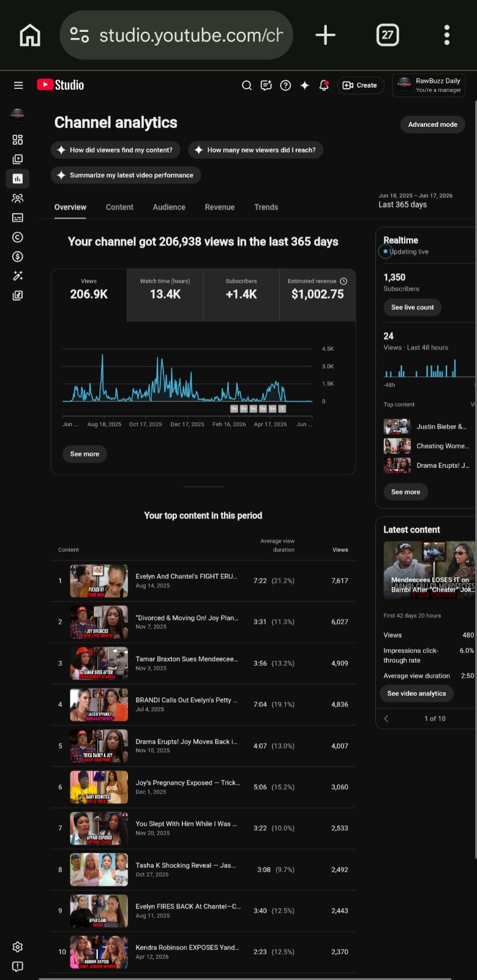Image resolution: width=477 pixels, height=980 pixels.
Task: Open the Help question mark icon
Action: coord(285,85)
